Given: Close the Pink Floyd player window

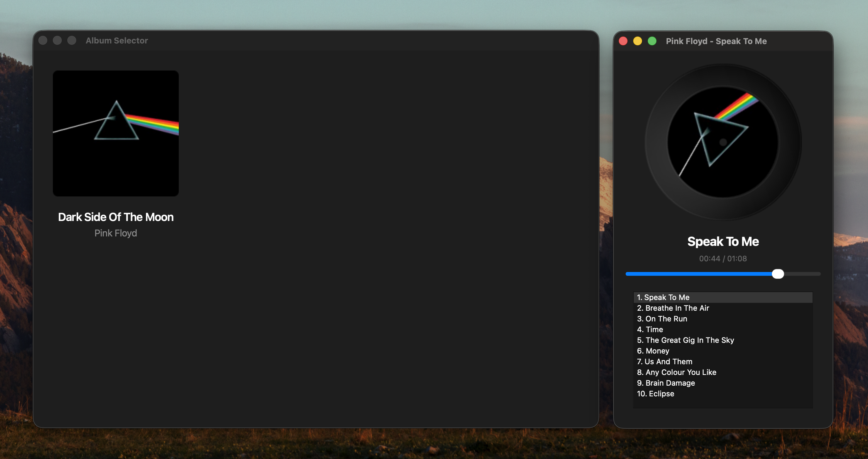Looking at the screenshot, I should tap(623, 41).
